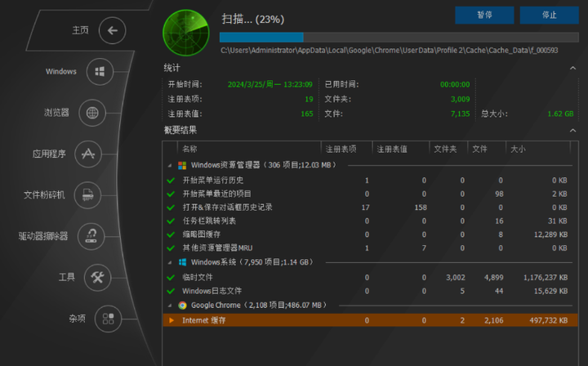Screen dimensions: 588x366
Task: Select Windows in sidebar menu
Action: point(61,72)
